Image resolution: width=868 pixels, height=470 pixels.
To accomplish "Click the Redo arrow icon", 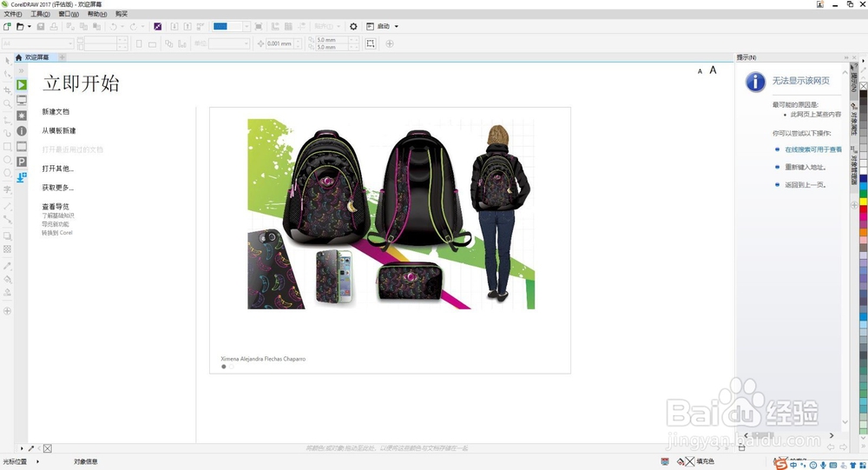I will [134, 27].
